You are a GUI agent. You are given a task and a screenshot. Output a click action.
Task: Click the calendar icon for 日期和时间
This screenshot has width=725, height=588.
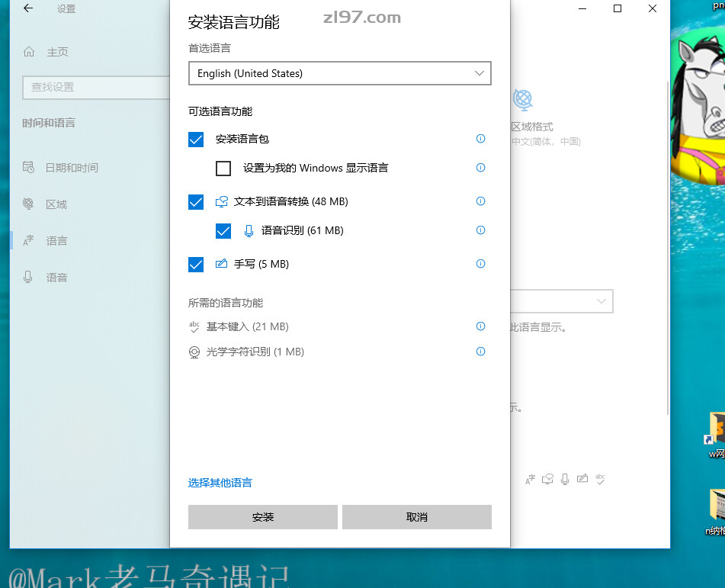coord(28,167)
